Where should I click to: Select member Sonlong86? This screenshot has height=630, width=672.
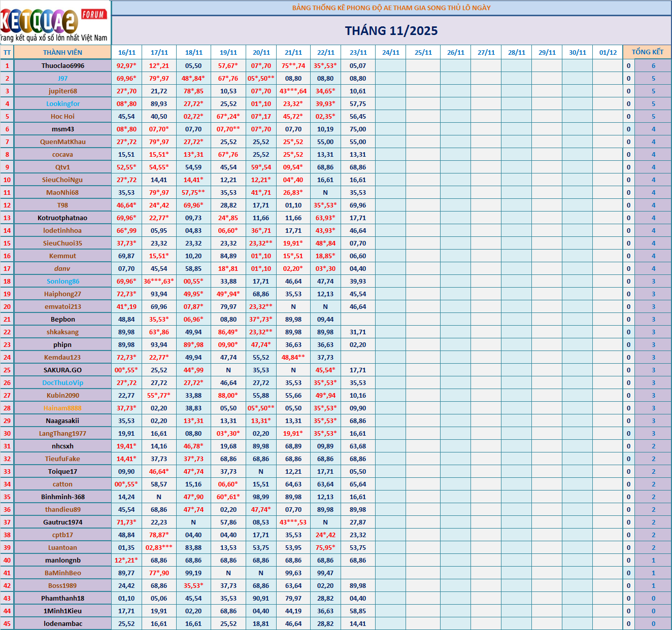63,281
